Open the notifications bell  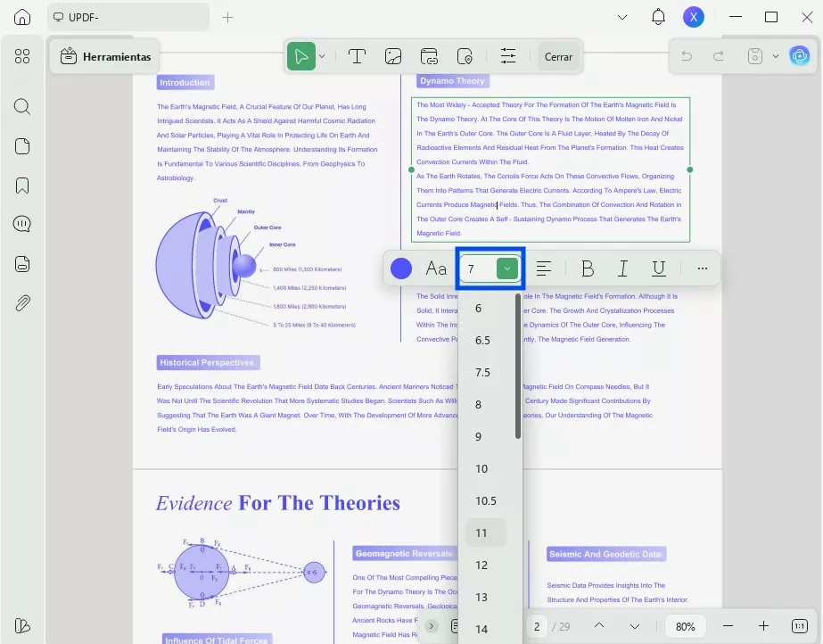click(x=658, y=17)
